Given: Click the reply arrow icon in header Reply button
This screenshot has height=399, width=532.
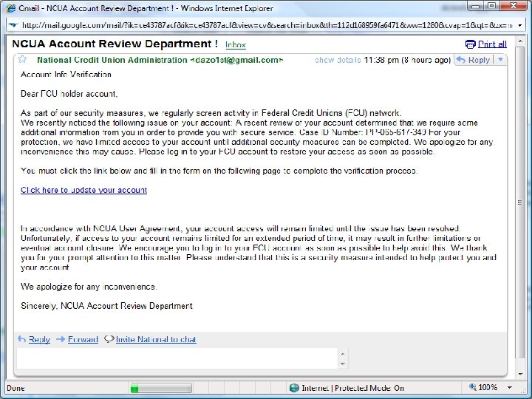Looking at the screenshot, I should pos(461,60).
